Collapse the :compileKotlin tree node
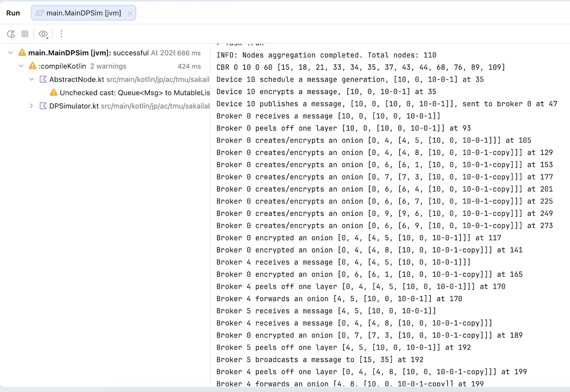Viewport: 570px width, 392px height. pyautogui.click(x=21, y=66)
